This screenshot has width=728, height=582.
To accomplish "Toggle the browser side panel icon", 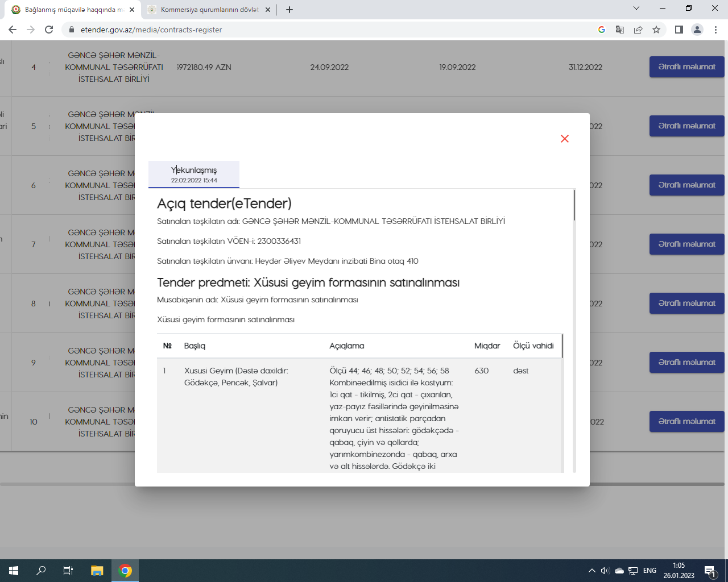I will (x=679, y=30).
